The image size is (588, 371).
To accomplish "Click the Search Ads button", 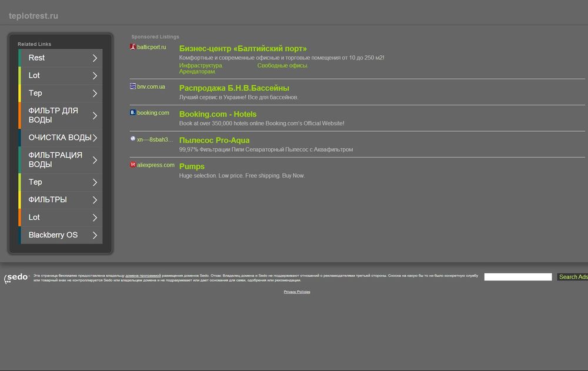I will tap(573, 277).
